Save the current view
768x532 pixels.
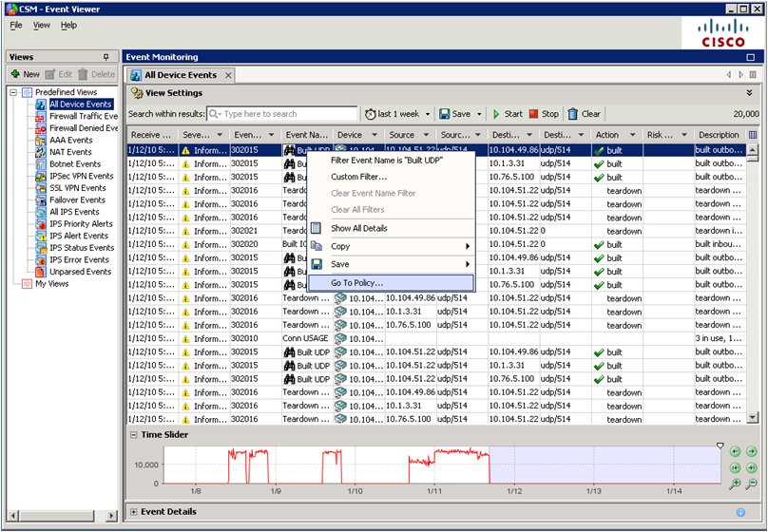pos(455,114)
